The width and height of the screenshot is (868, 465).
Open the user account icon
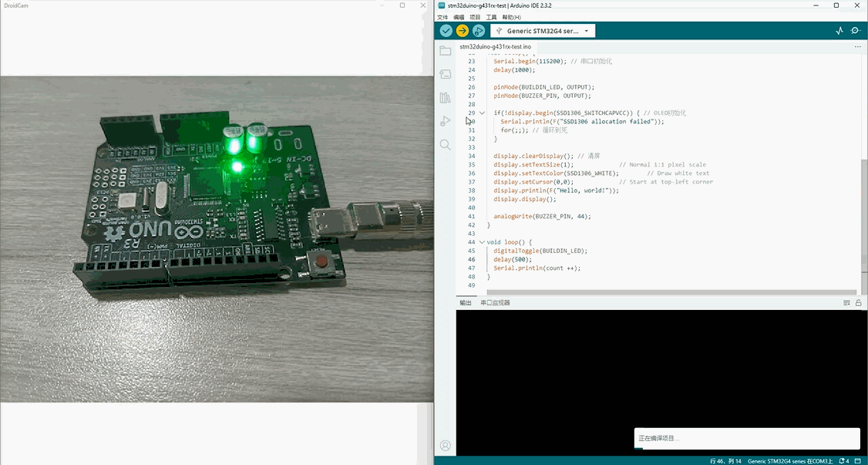(445, 446)
